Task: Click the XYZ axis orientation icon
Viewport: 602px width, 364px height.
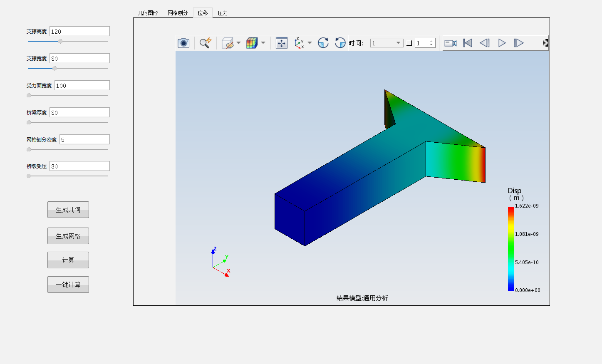Action: pos(299,43)
